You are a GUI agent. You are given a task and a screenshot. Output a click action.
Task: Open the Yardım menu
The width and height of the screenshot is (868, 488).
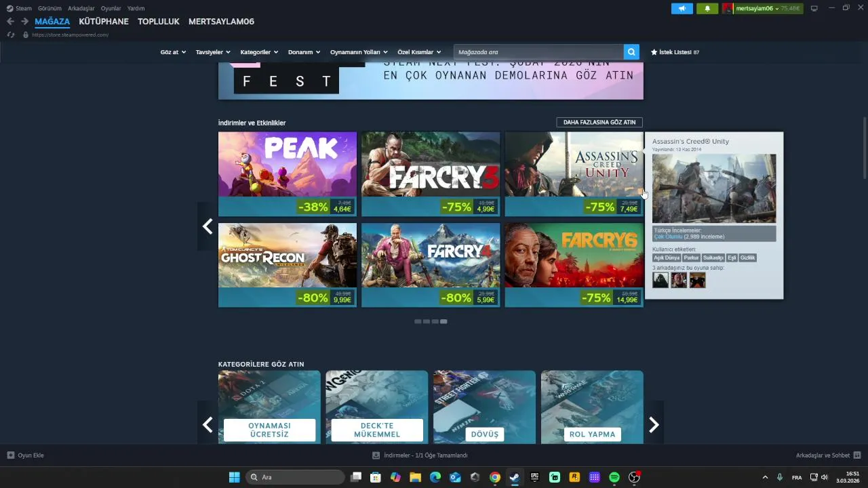pyautogui.click(x=136, y=8)
